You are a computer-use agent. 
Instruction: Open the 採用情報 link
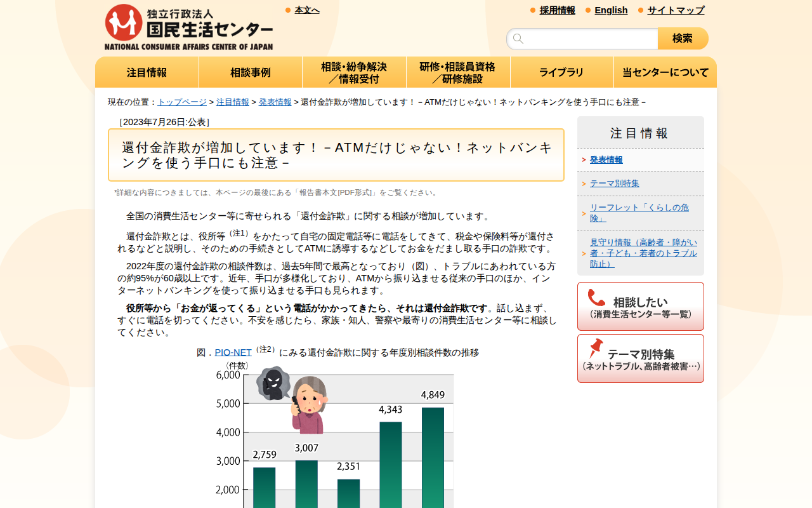coord(558,10)
